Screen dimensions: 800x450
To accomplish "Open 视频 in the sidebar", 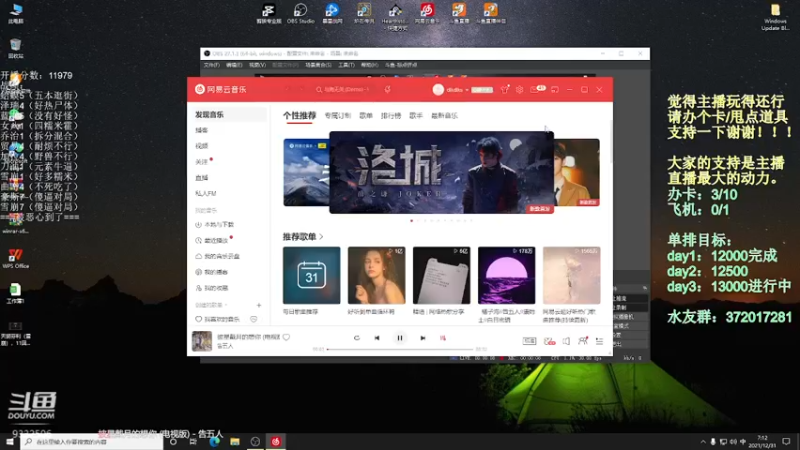I will coord(202,146).
